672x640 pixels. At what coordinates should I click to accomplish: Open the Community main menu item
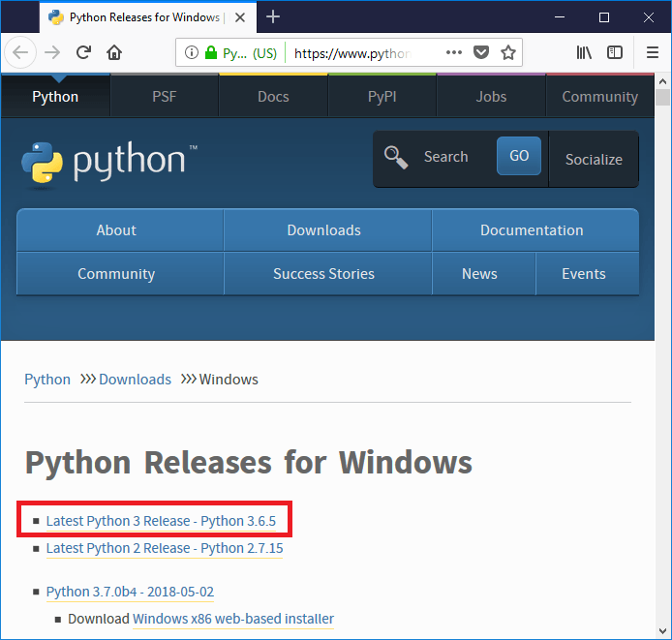pos(120,274)
